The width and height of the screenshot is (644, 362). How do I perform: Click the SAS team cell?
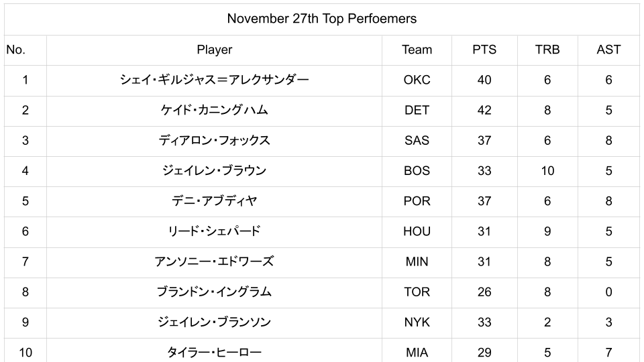417,140
